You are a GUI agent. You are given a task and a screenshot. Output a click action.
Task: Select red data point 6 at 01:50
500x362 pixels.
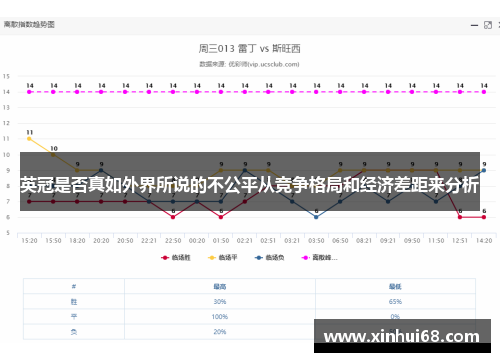(x=221, y=217)
